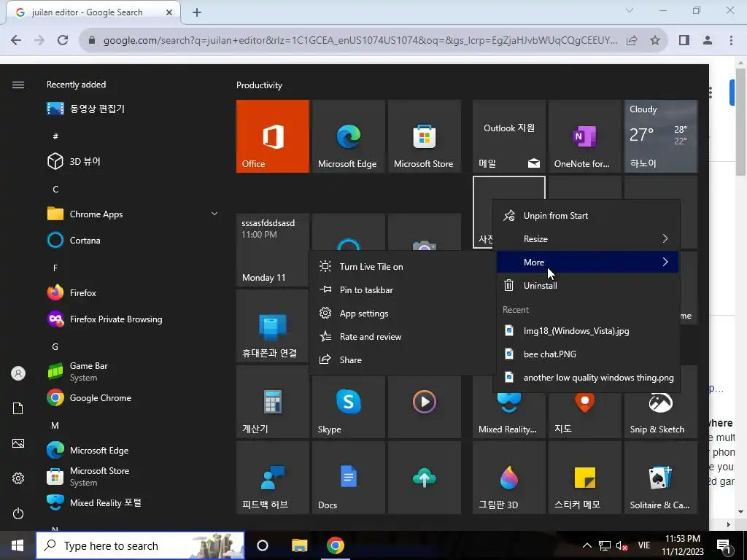Open the 스티커 메모 sticky notes tile
The image size is (747, 560).
[x=584, y=478]
